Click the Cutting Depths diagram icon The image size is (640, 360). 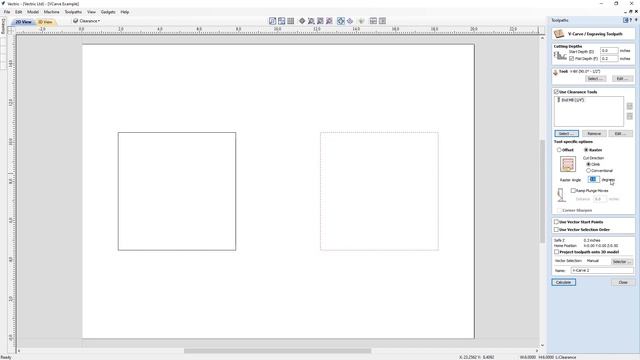tap(560, 56)
